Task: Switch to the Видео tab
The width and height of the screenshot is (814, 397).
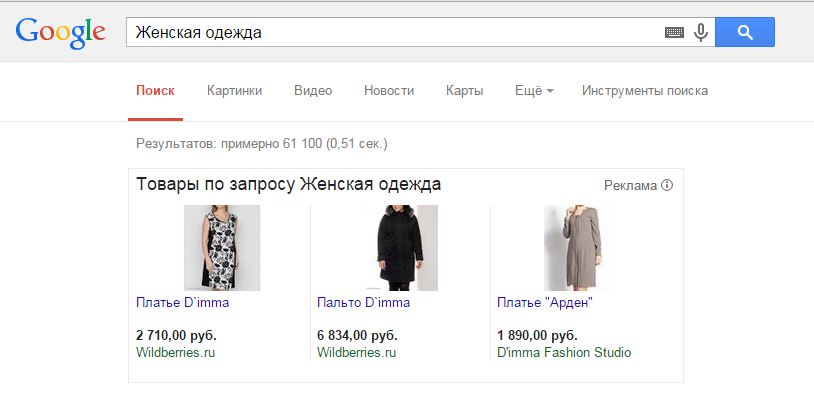Action: (x=313, y=91)
